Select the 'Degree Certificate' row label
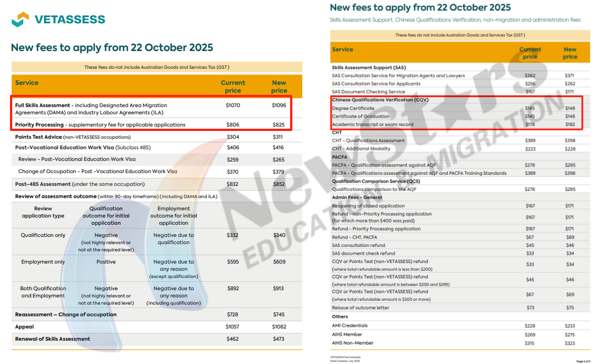This screenshot has height=364, width=598. [353, 108]
